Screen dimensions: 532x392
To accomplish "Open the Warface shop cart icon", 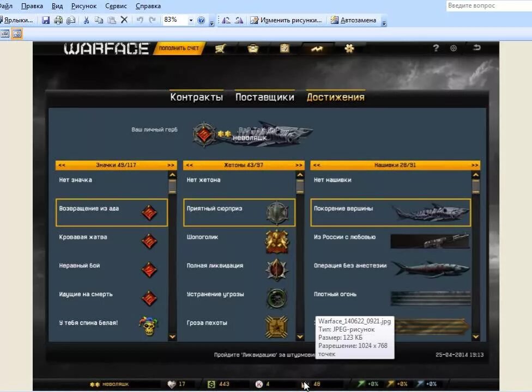I will [220, 48].
